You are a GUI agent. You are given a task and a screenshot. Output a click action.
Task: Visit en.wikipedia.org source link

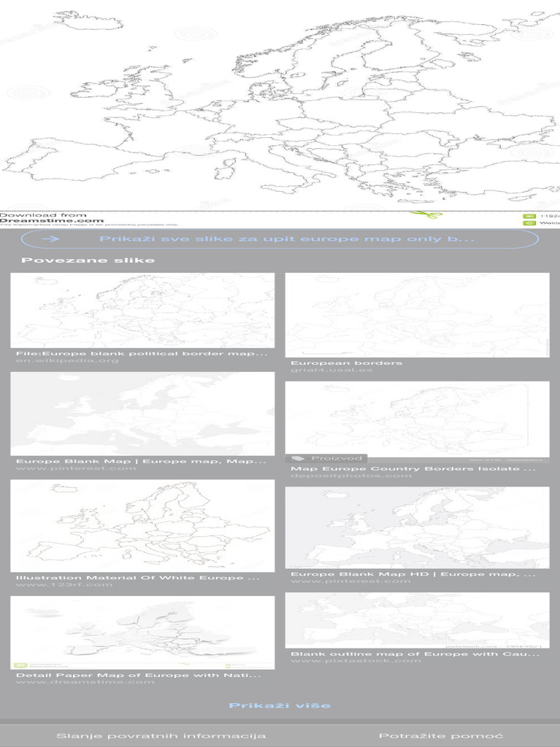coord(67,360)
